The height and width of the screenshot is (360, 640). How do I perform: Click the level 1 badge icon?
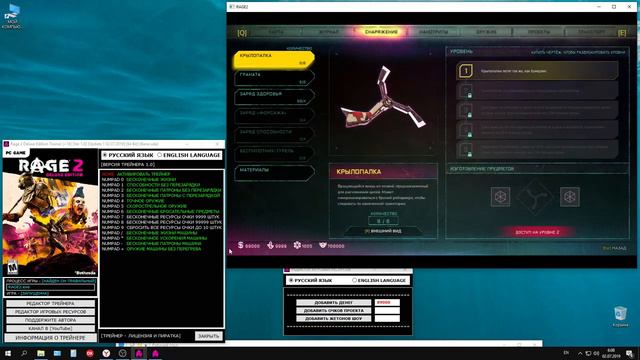466,71
